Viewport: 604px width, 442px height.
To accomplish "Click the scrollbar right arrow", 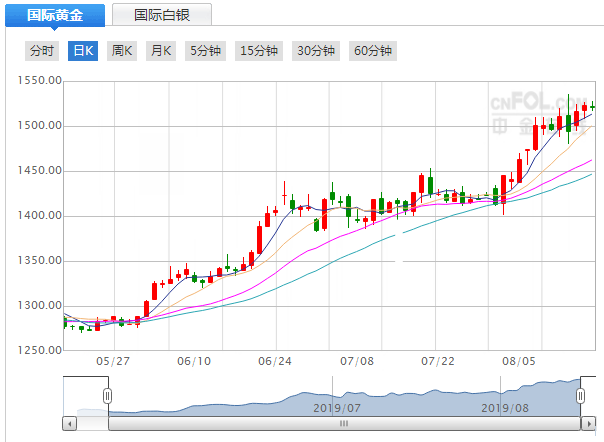I will (x=587, y=424).
